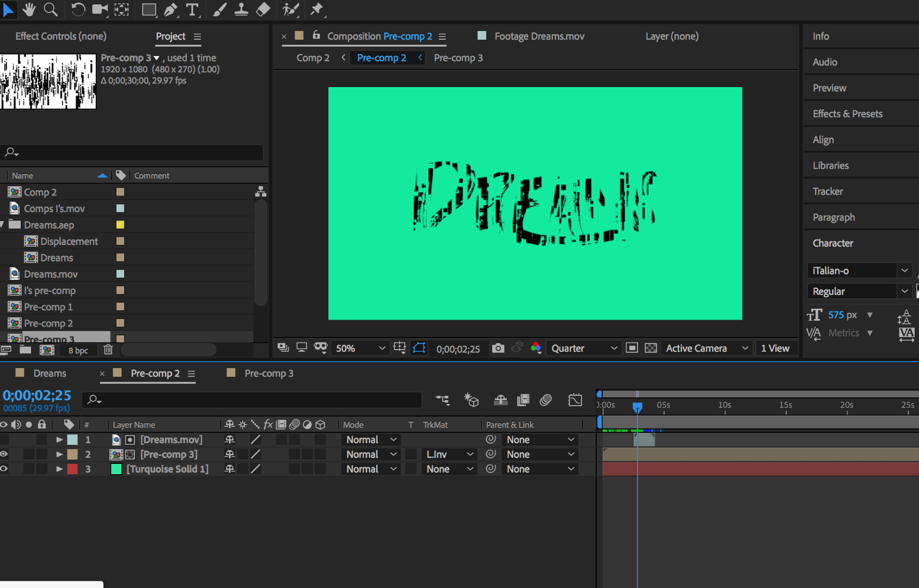
Task: Expand the Turquoise Solid 1 layer properties
Action: [59, 469]
